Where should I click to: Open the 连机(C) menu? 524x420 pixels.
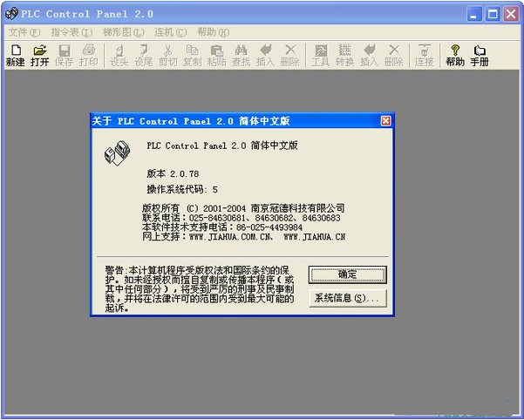tap(170, 32)
